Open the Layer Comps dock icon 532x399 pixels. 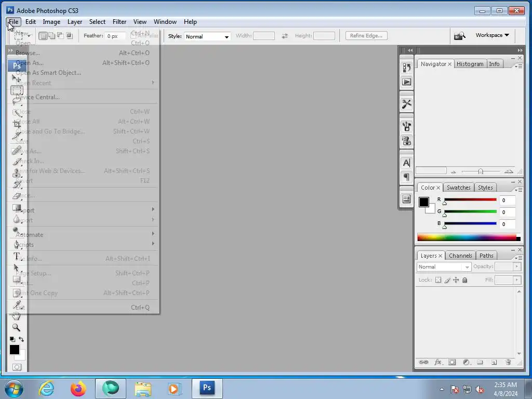click(x=406, y=199)
